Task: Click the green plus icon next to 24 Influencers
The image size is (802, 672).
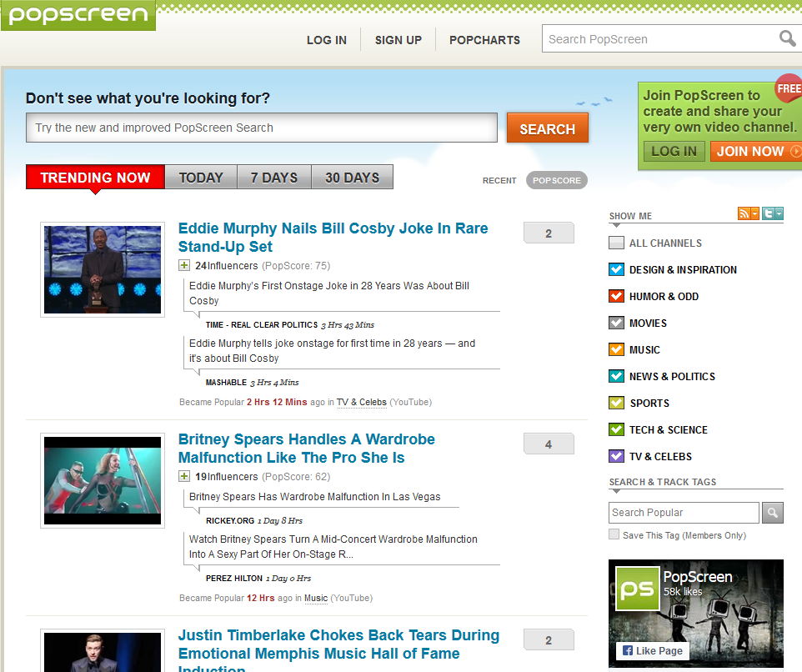Action: tap(184, 264)
